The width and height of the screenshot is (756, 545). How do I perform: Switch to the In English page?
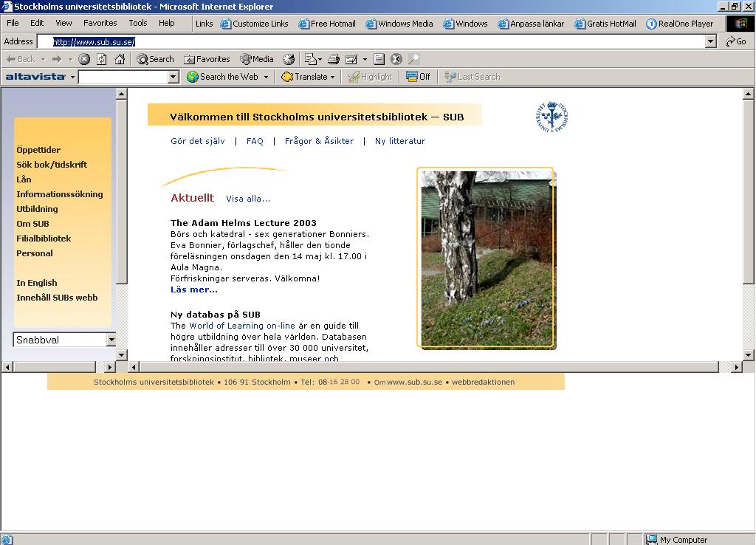tap(37, 283)
